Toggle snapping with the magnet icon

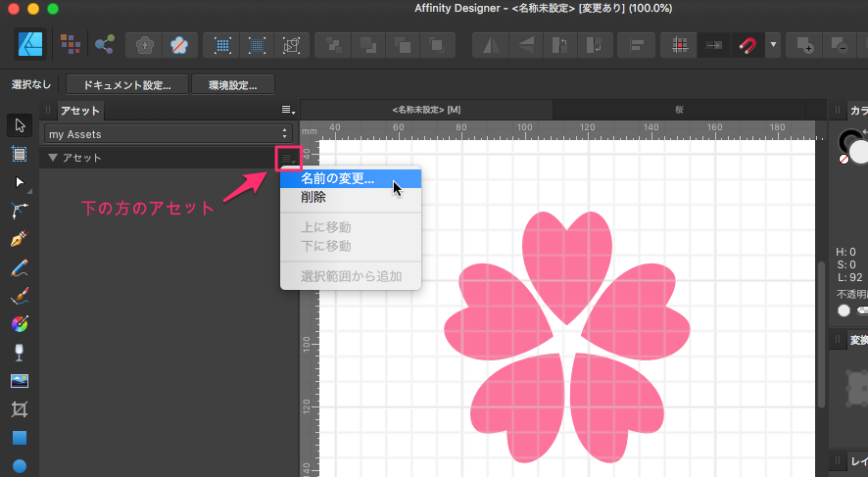(x=748, y=45)
